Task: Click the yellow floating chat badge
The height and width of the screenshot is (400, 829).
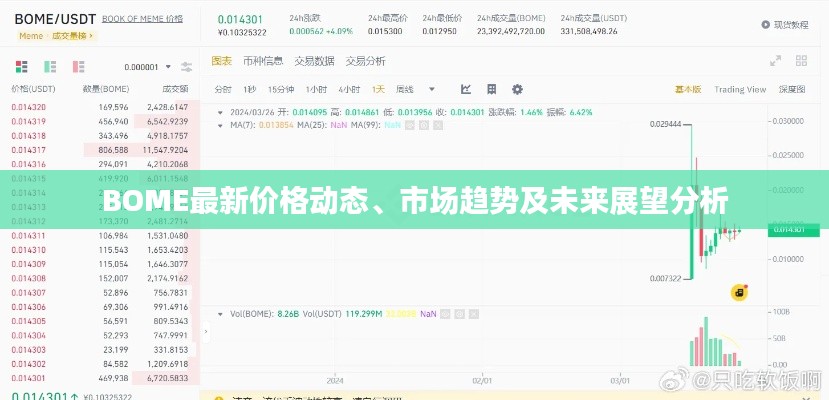Action: tap(739, 292)
